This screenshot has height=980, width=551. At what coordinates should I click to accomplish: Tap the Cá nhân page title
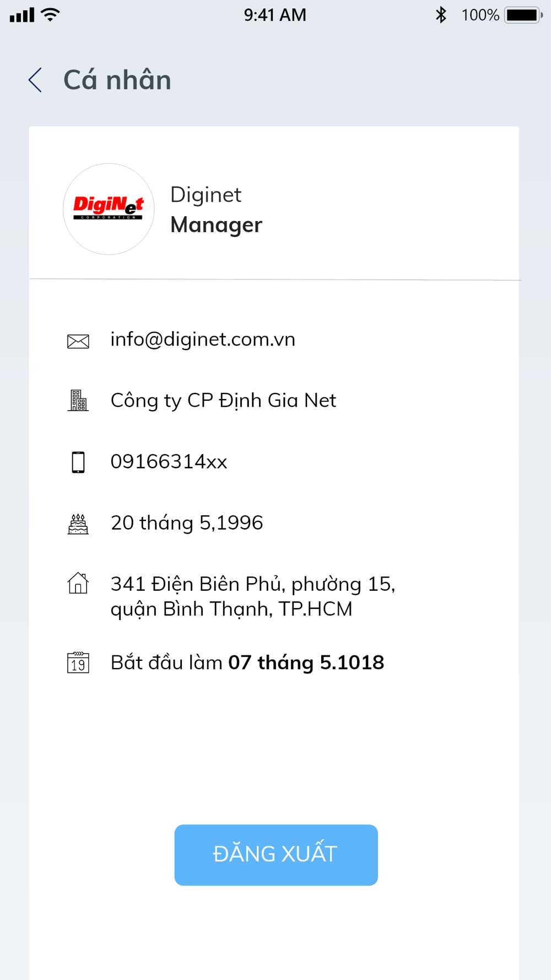pos(117,80)
